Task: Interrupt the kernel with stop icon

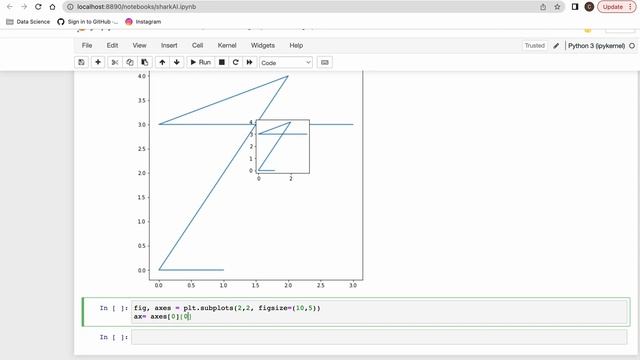Action: 222,62
